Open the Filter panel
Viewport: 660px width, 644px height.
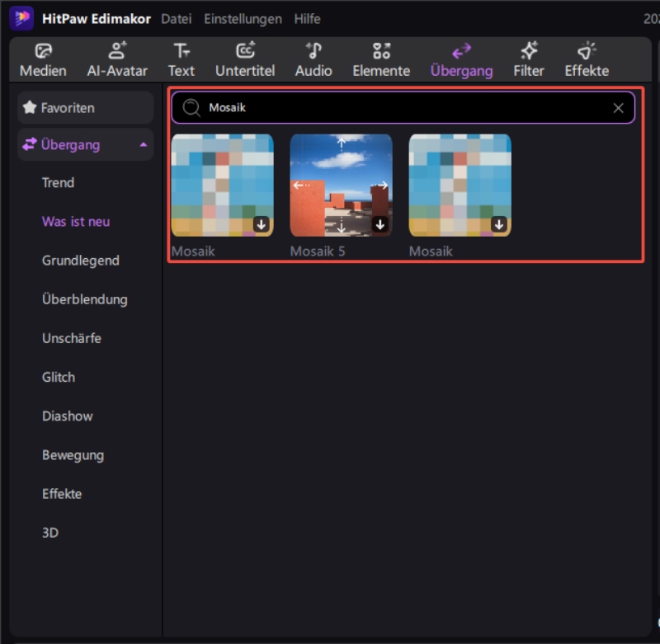(528, 51)
